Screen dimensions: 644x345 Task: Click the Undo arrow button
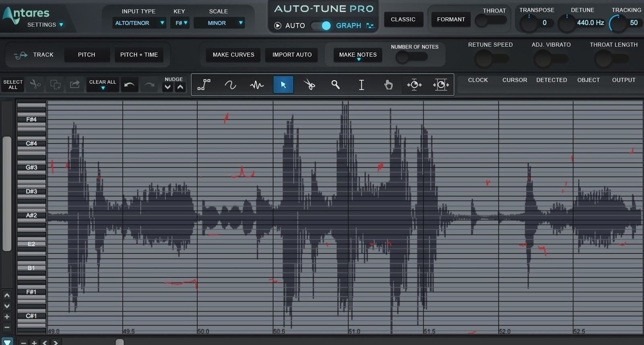pyautogui.click(x=129, y=85)
